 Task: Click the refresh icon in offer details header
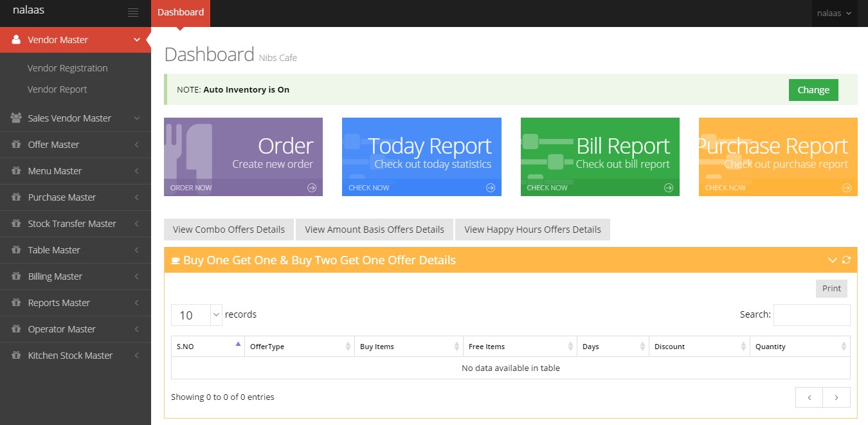pyautogui.click(x=846, y=260)
